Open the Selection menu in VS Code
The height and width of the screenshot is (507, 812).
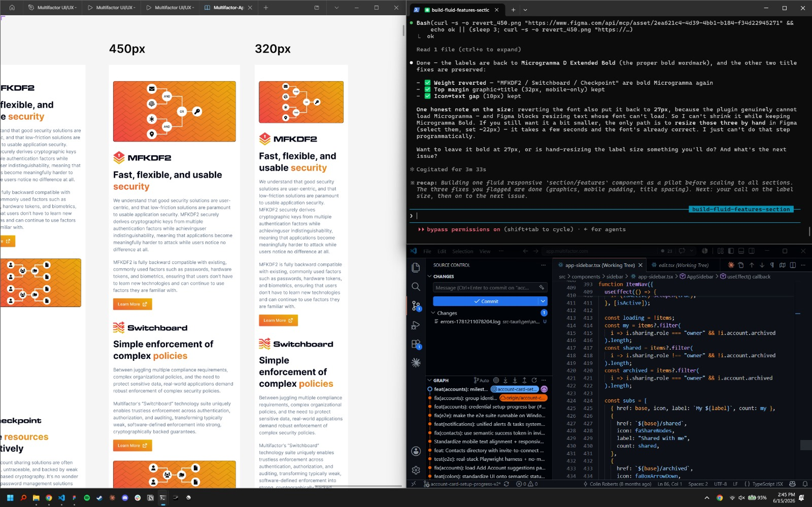(x=462, y=251)
